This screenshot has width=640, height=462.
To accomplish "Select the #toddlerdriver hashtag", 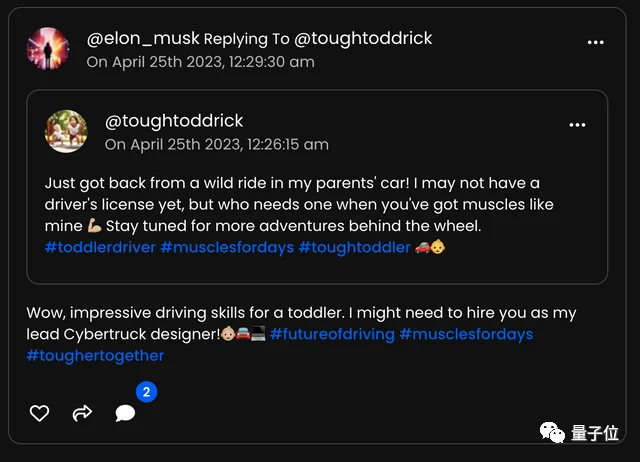I will tap(100, 247).
